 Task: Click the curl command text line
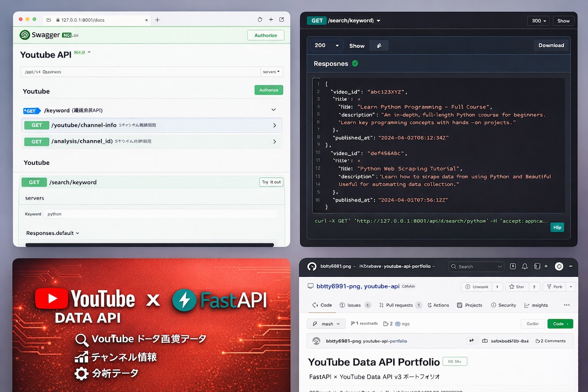tap(431, 221)
